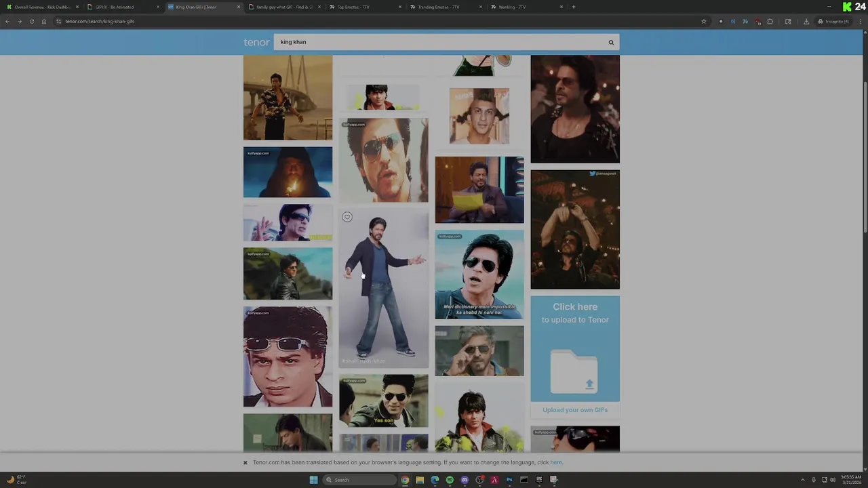Favorite the standing man GIF with heart icon
The image size is (868, 488).
(x=347, y=217)
